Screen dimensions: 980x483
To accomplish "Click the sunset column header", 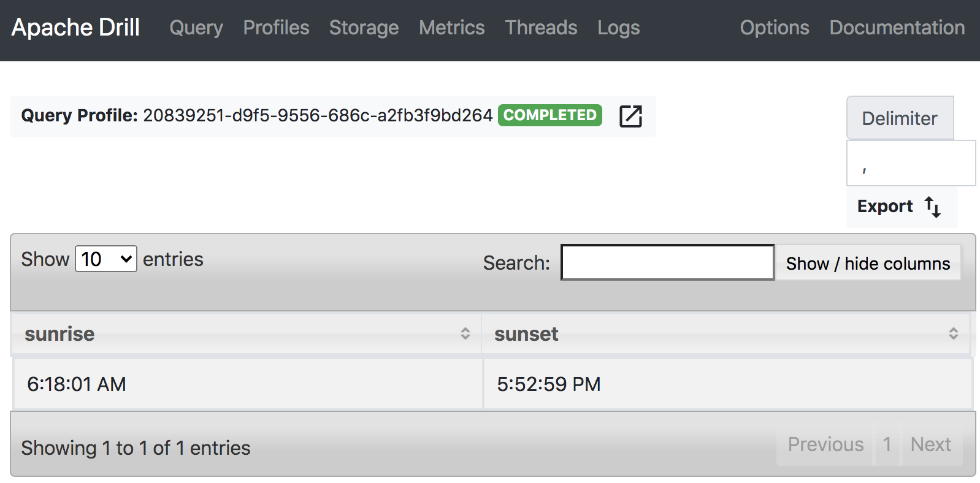I will (725, 333).
